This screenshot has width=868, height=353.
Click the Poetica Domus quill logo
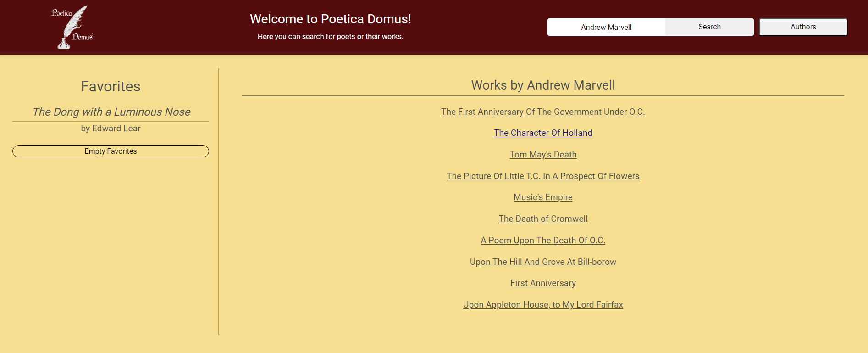72,27
